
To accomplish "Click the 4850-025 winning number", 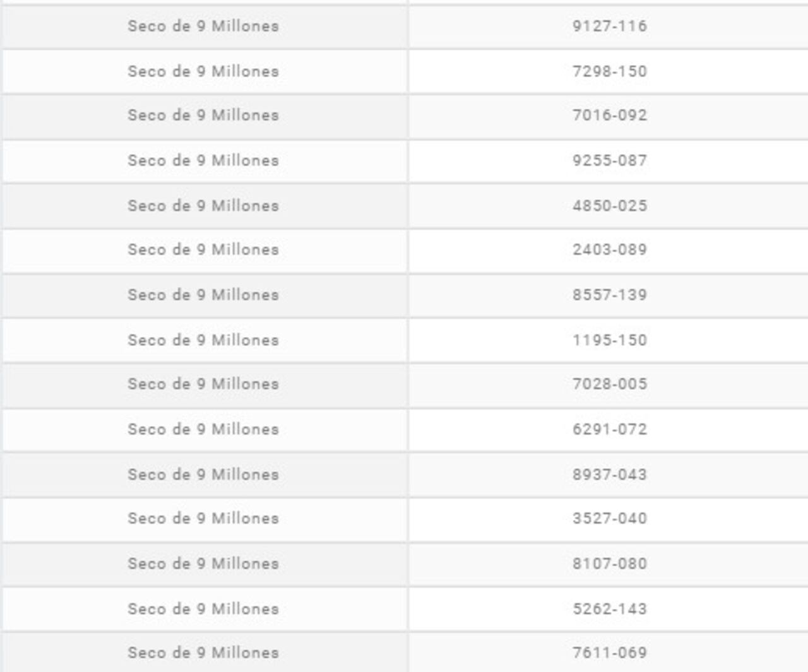I will click(x=609, y=206).
